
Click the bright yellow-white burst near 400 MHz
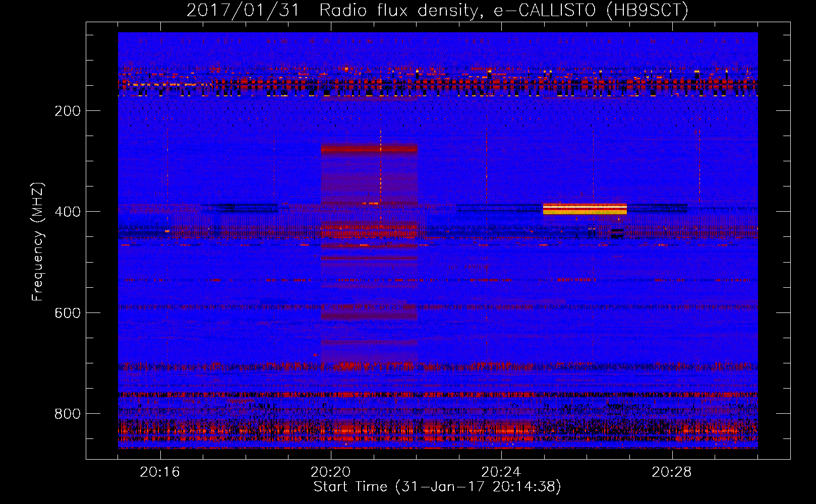click(585, 209)
